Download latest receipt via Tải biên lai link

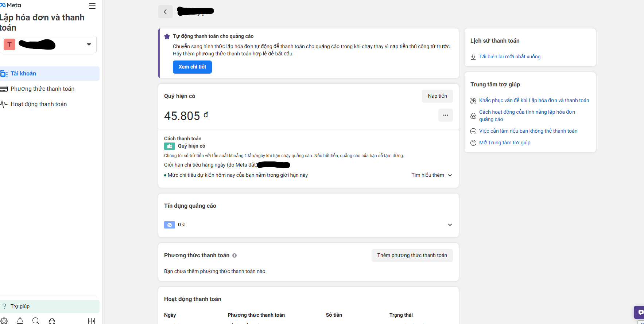pyautogui.click(x=509, y=56)
